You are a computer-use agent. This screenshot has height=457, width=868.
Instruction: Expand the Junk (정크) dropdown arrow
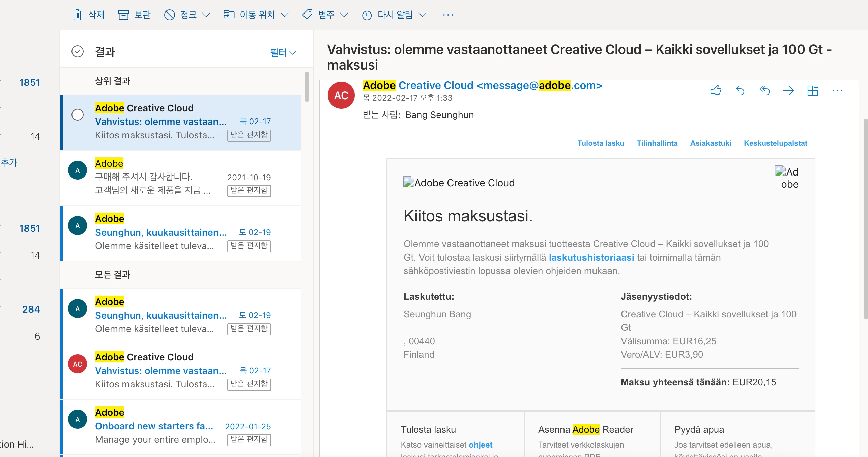click(206, 15)
